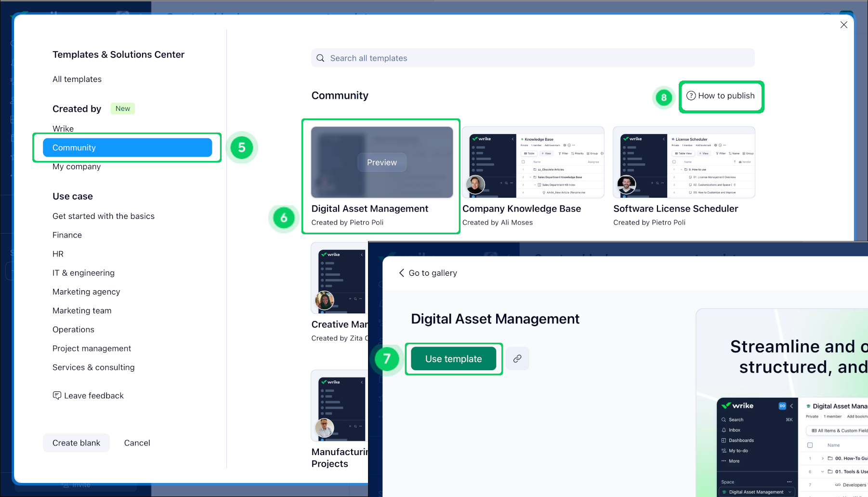Expand the 00. How-To folder row
The height and width of the screenshot is (497, 868).
click(x=823, y=458)
